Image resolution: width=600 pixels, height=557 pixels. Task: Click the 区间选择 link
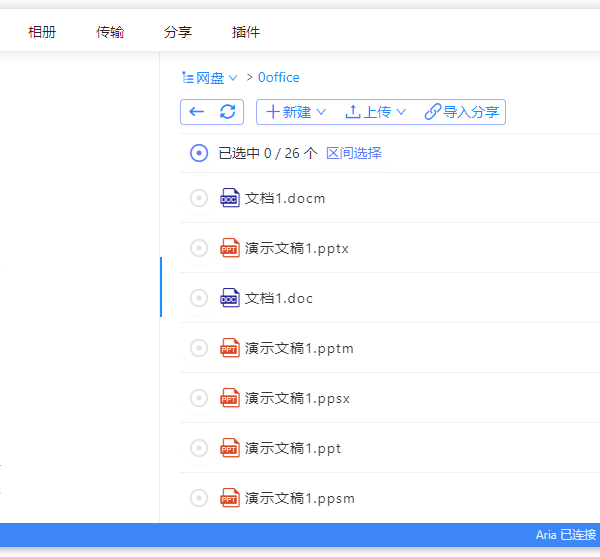tap(354, 153)
